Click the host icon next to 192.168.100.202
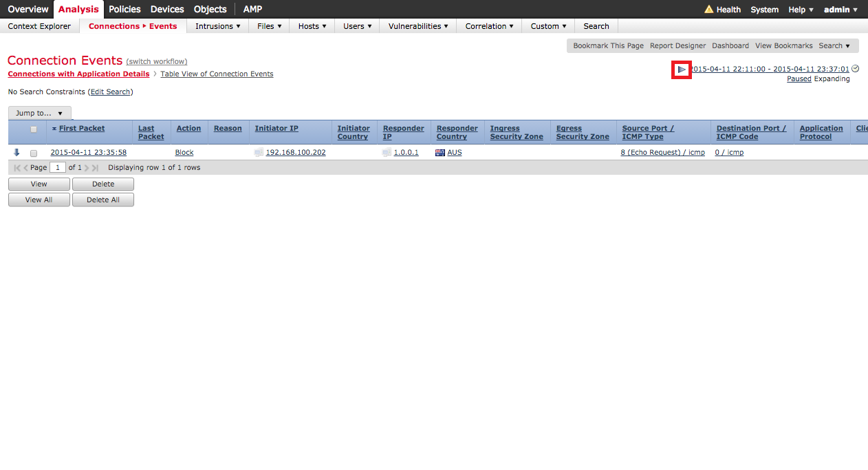Image resolution: width=868 pixels, height=470 pixels. pos(259,153)
